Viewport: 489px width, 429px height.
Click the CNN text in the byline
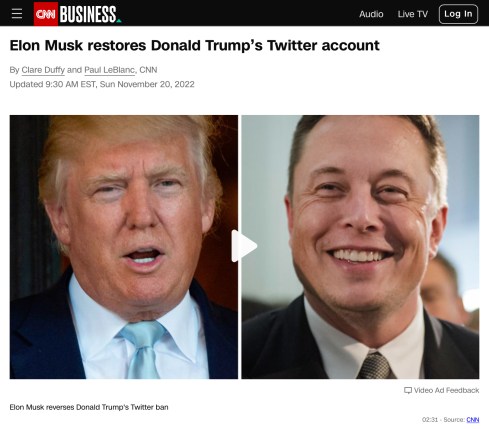tap(148, 70)
